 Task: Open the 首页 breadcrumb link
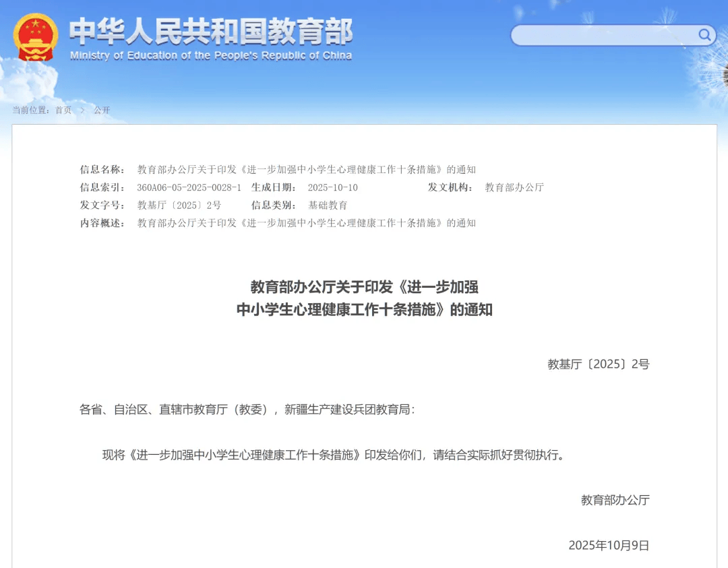(63, 111)
